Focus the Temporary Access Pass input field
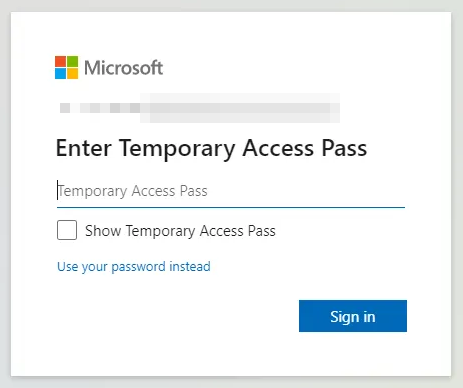Image resolution: width=463 pixels, height=388 pixels. 231,191
